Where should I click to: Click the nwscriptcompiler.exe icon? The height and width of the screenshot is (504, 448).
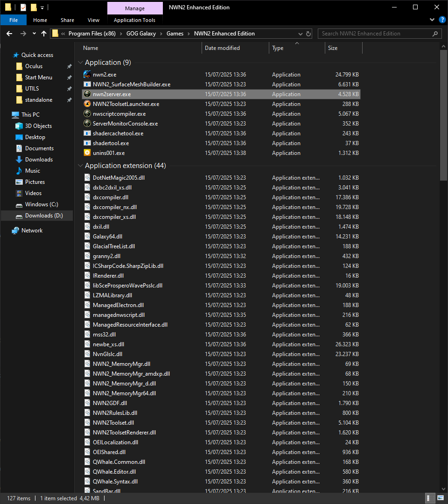click(x=87, y=114)
